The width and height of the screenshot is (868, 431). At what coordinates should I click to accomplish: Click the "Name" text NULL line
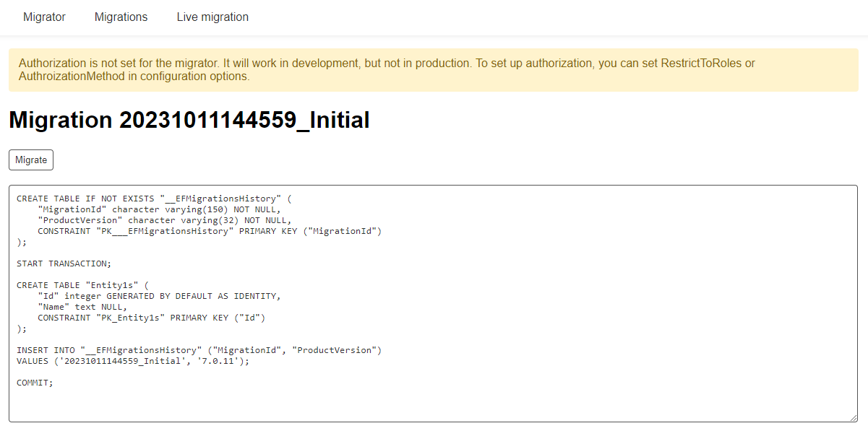point(82,307)
